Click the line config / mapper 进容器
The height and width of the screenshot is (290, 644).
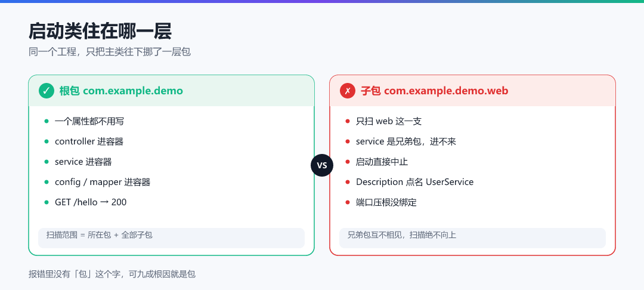tap(103, 182)
